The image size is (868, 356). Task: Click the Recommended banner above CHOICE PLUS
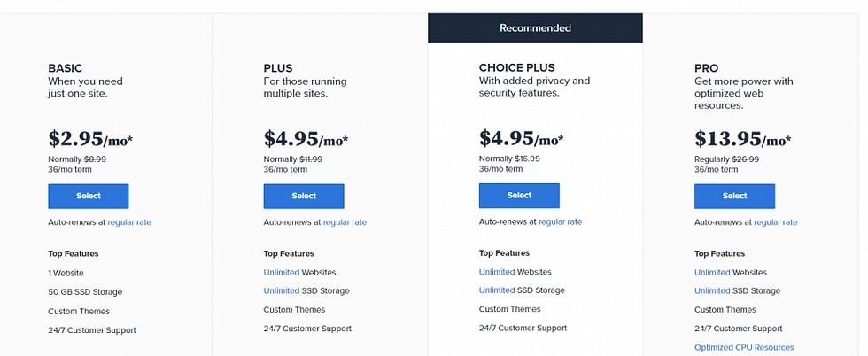(x=535, y=27)
